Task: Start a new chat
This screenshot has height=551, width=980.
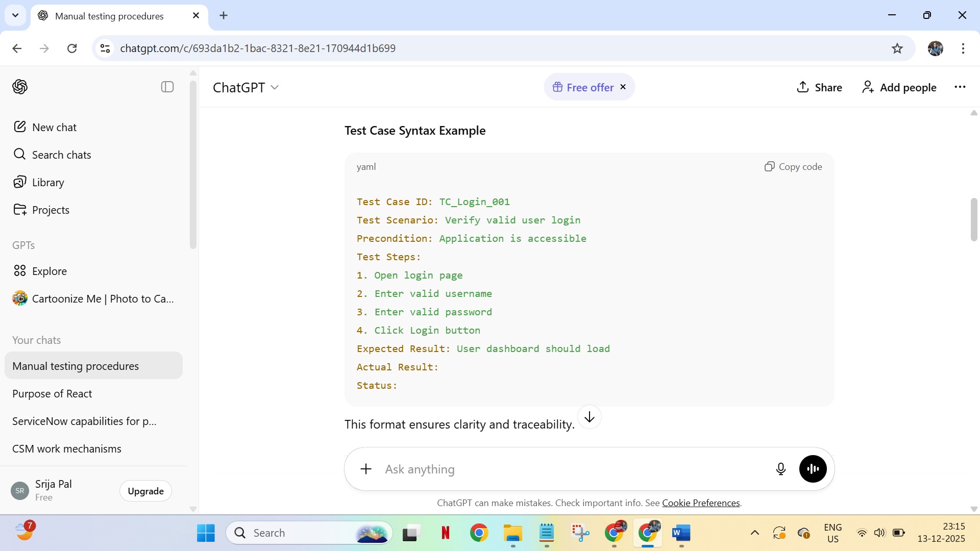Action: click(x=55, y=127)
